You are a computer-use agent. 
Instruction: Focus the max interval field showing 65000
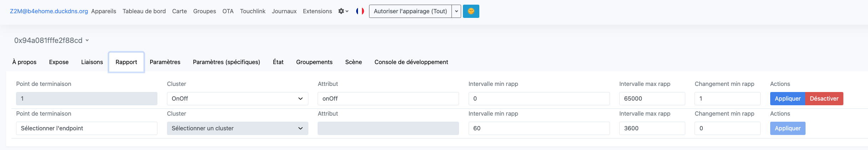652,98
